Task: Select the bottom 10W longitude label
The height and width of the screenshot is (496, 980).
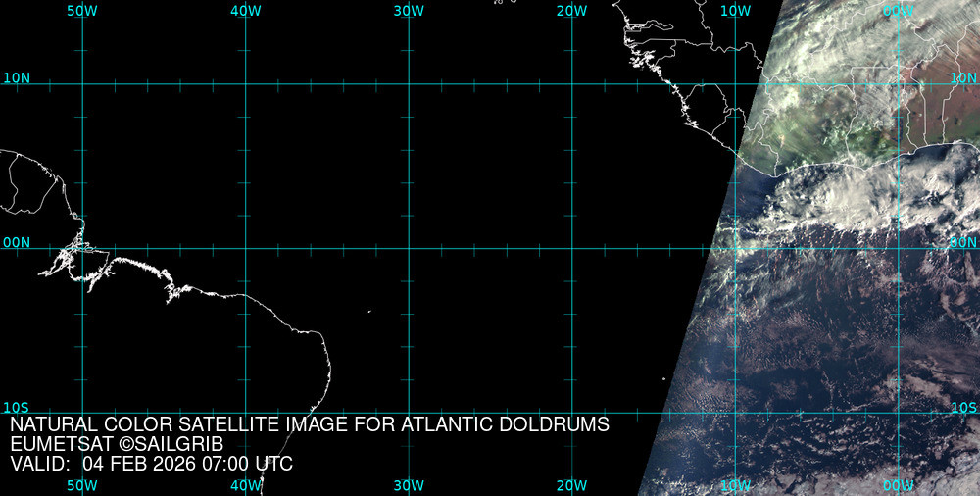Action: pos(735,485)
